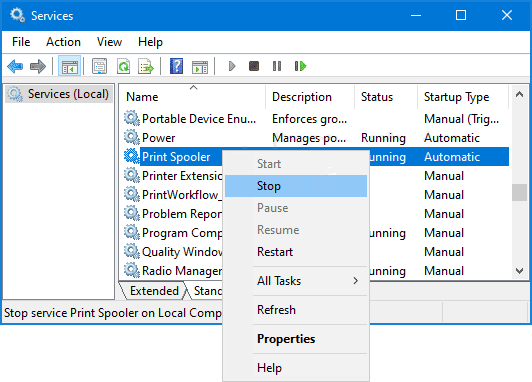
Task: Click the Refresh toolbar icon
Action: point(123,66)
